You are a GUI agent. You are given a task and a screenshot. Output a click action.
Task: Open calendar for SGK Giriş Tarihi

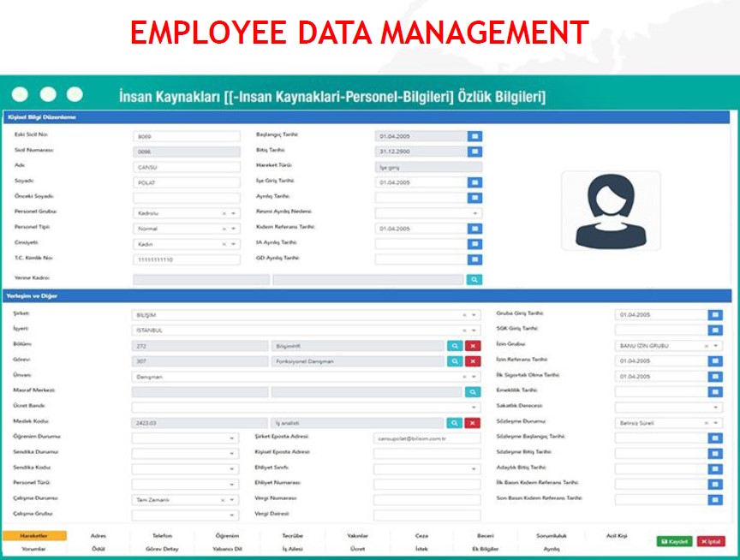pos(715,331)
